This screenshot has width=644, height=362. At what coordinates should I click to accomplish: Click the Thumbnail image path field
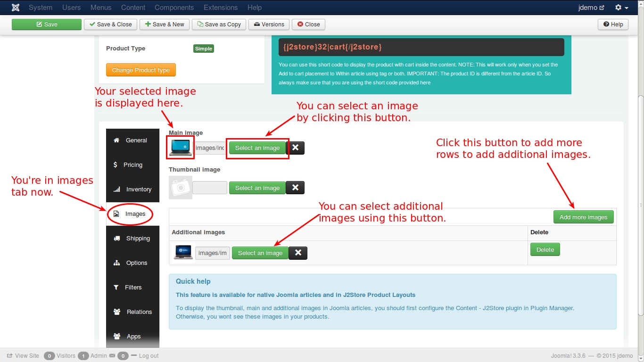click(210, 188)
